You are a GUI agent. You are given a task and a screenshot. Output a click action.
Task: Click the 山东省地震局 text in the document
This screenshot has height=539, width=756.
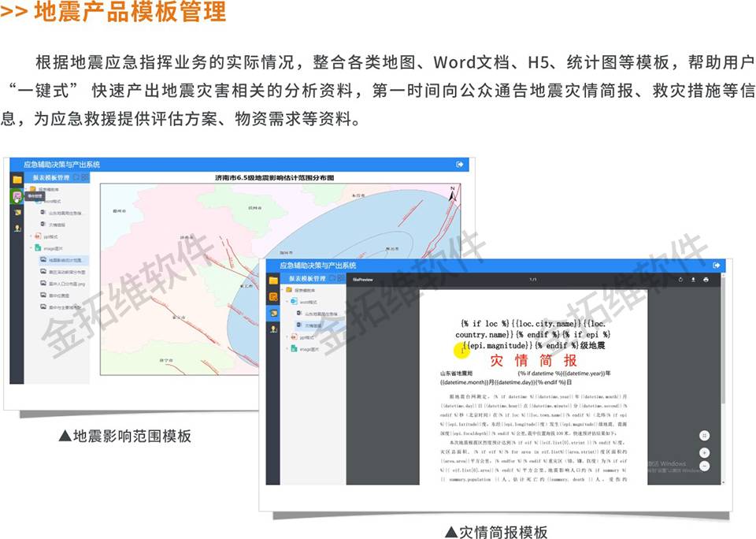(x=456, y=374)
